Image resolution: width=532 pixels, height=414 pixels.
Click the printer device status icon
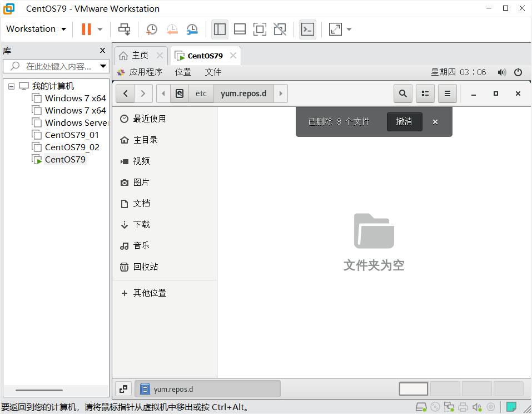(463, 407)
